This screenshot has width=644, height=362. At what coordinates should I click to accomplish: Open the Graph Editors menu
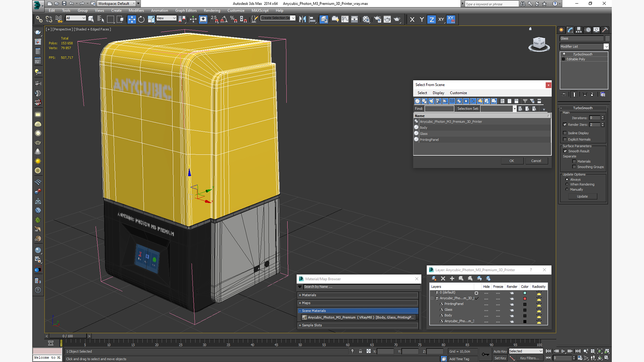pos(186,10)
